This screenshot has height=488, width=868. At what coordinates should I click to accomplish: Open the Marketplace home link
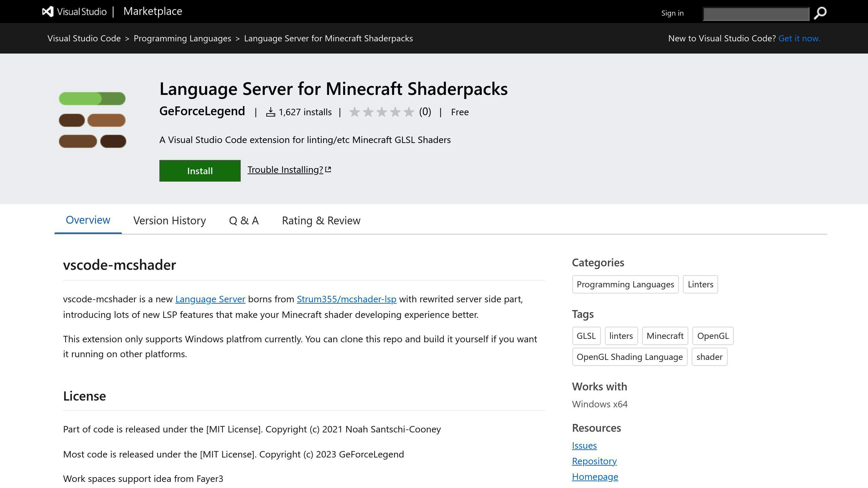pyautogui.click(x=153, y=11)
